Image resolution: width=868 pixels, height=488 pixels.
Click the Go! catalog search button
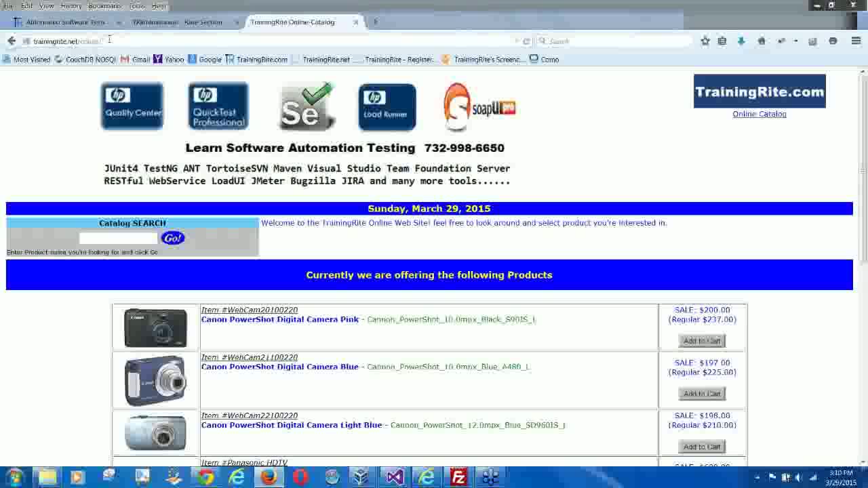point(173,238)
